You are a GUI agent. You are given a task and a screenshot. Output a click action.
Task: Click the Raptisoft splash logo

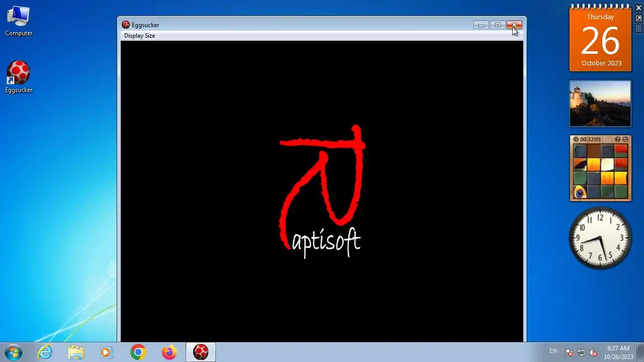(322, 192)
